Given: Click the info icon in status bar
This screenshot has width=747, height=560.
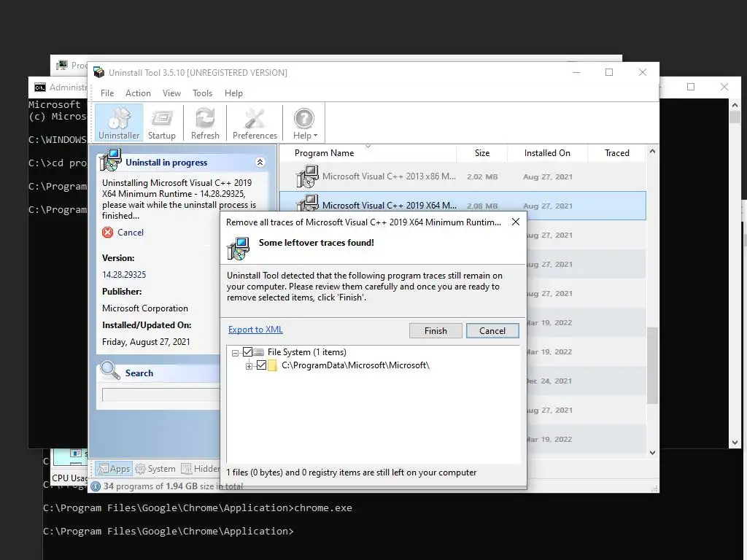Looking at the screenshot, I should tap(96, 486).
